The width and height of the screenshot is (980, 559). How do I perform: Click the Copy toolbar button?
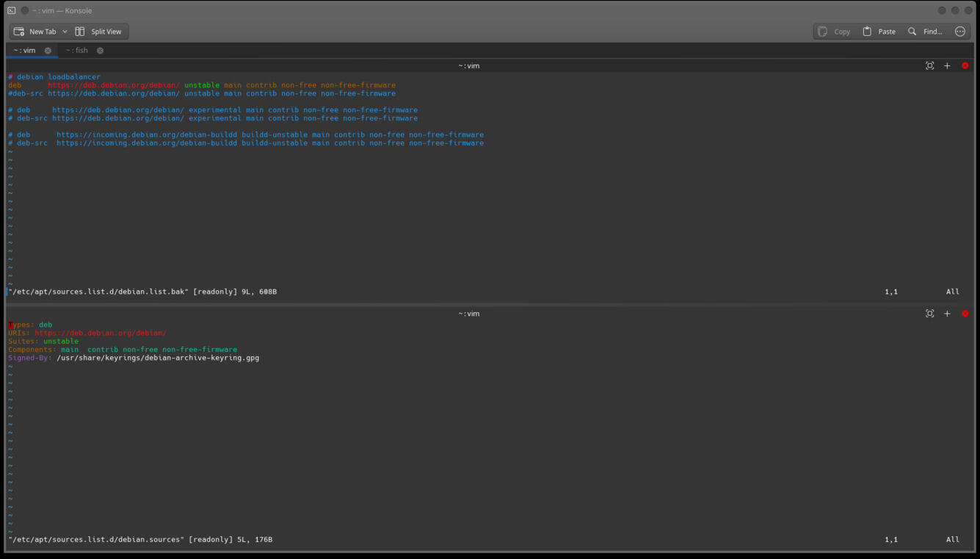[834, 32]
